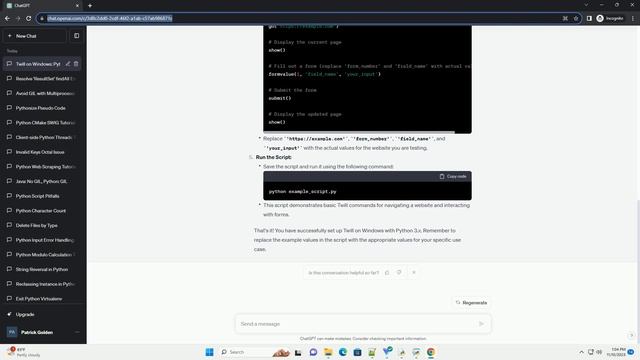Open the taskbar clock and date
The image size is (640, 360).
click(616, 352)
